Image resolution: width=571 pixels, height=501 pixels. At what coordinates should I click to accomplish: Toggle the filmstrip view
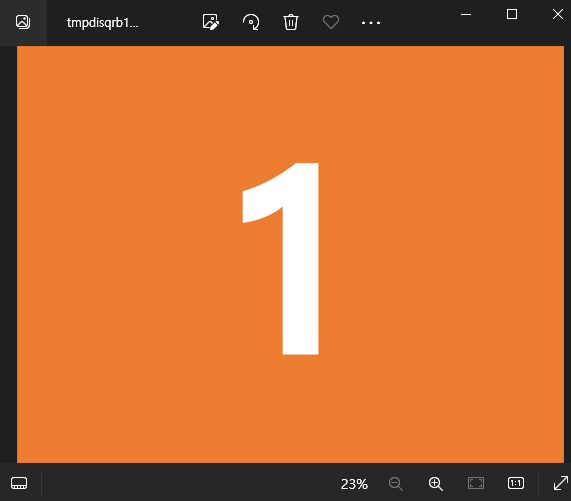(19, 483)
